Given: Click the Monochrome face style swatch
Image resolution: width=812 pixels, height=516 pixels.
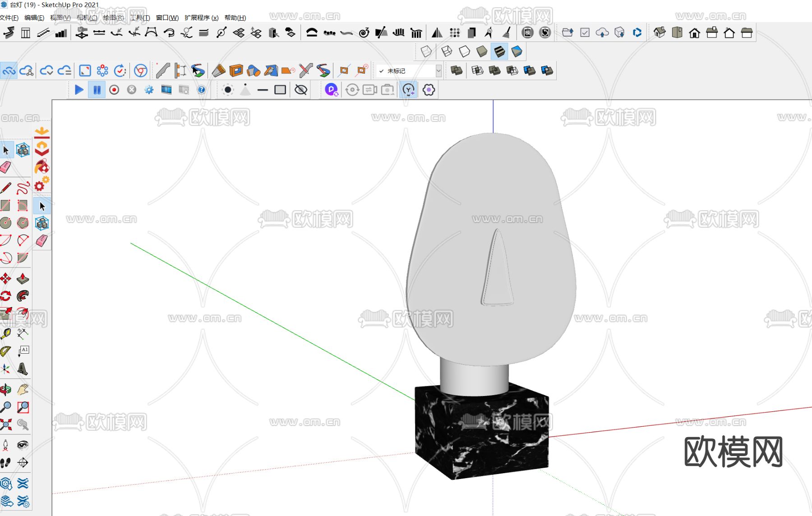Looking at the screenshot, I should [x=517, y=51].
